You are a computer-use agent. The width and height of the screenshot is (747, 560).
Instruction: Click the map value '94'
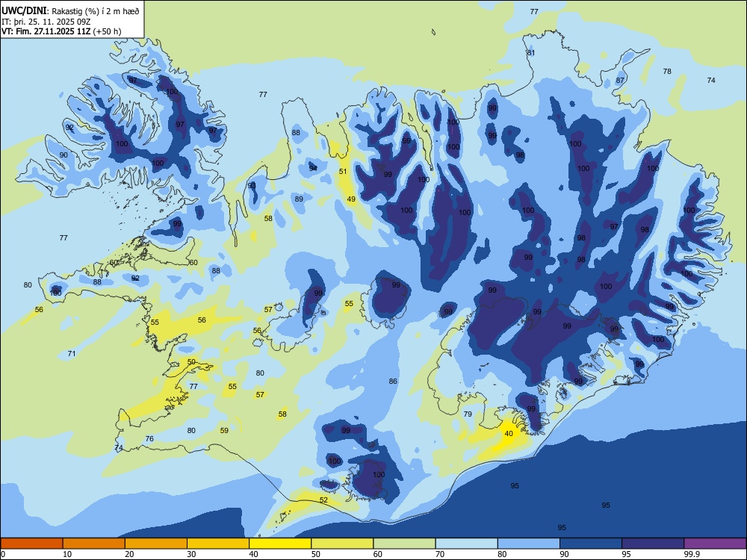pos(313,168)
